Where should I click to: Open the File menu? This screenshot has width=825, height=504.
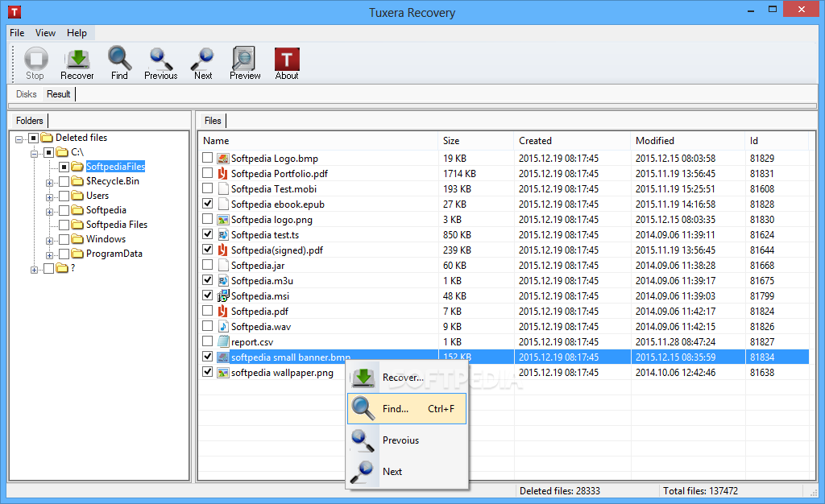coord(17,32)
